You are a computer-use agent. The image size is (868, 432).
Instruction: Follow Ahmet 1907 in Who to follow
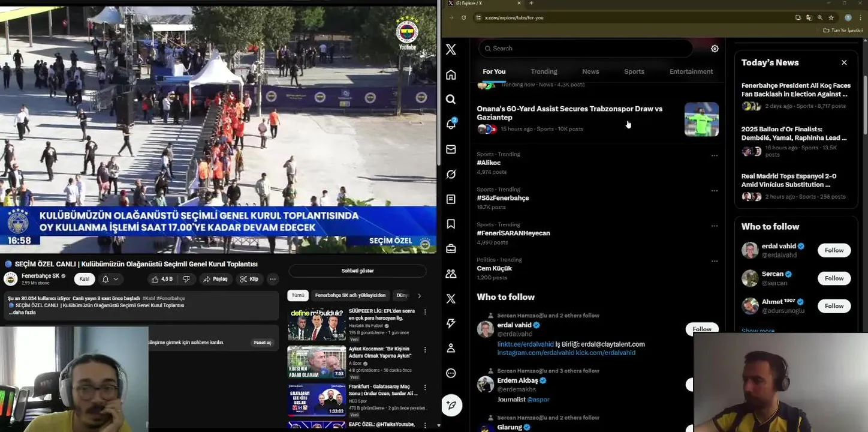[834, 305]
